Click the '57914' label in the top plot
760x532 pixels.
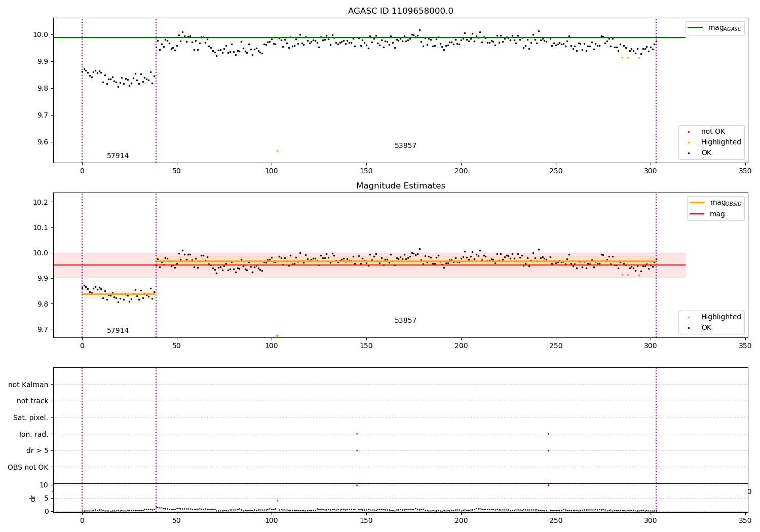click(x=118, y=156)
